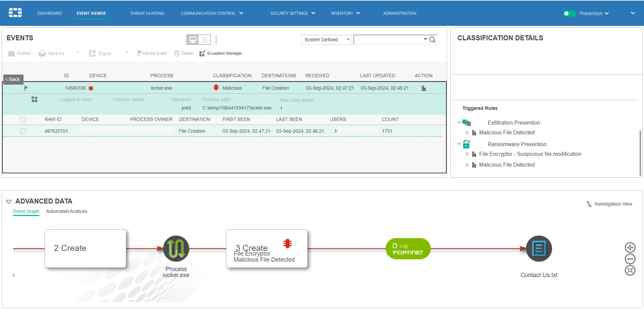Click in the events search field
The width and height of the screenshot is (644, 309).
(388, 40)
